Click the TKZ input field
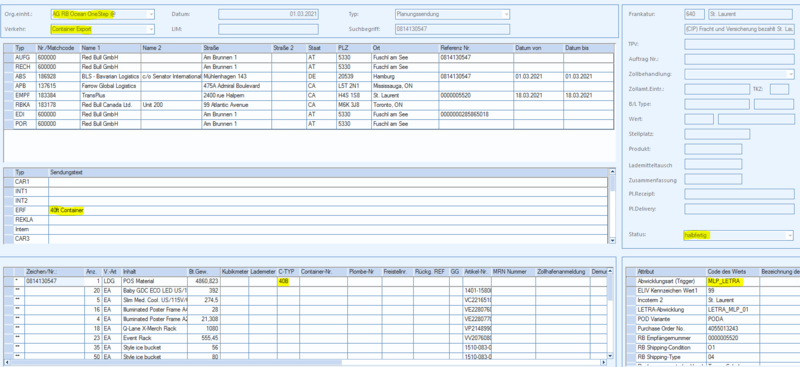 click(x=779, y=89)
